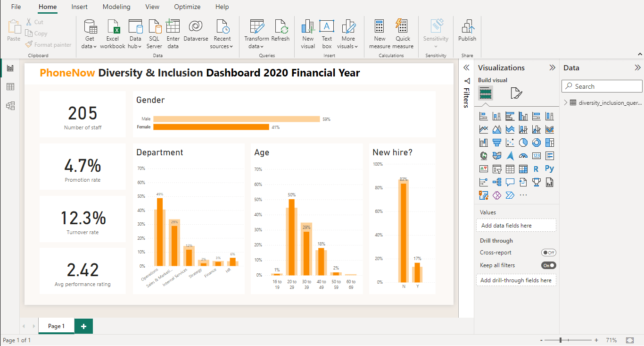The height and width of the screenshot is (346, 644).
Task: Click the Add data fields here well
Action: 516,226
